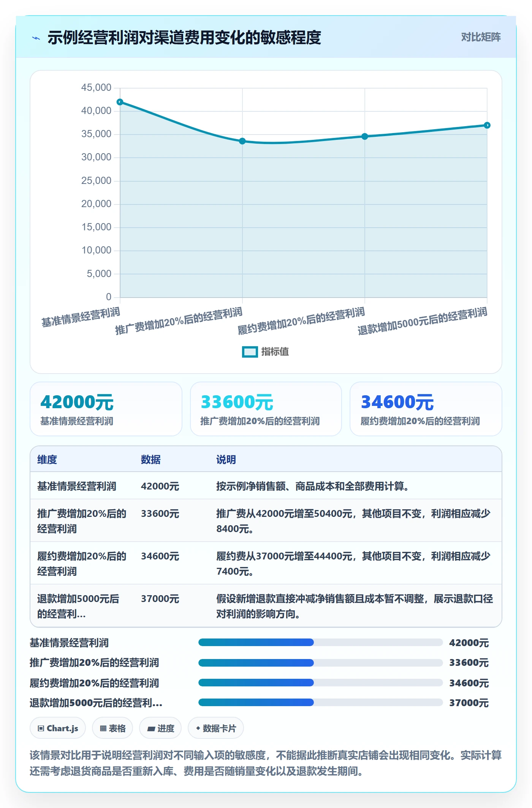The width and height of the screenshot is (532, 808).
Task: Toggle the 指标值 legend color box
Action: pos(250,352)
